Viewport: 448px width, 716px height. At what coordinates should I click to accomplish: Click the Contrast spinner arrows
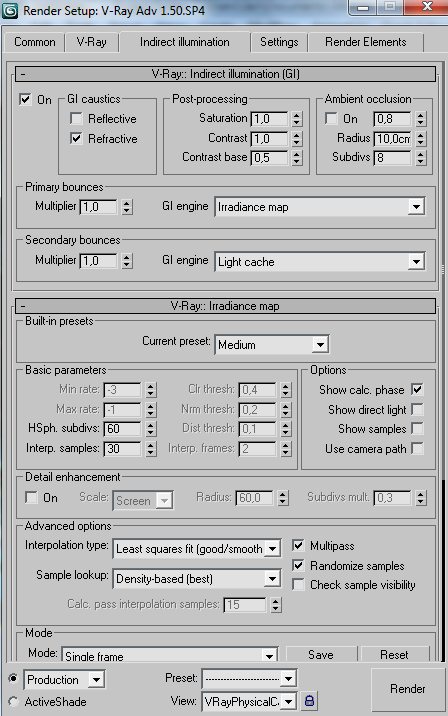coord(297,138)
